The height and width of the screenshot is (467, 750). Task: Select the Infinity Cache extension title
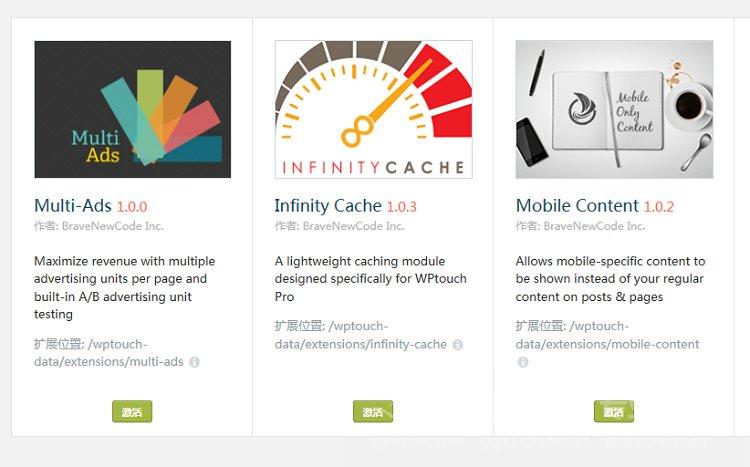click(328, 206)
